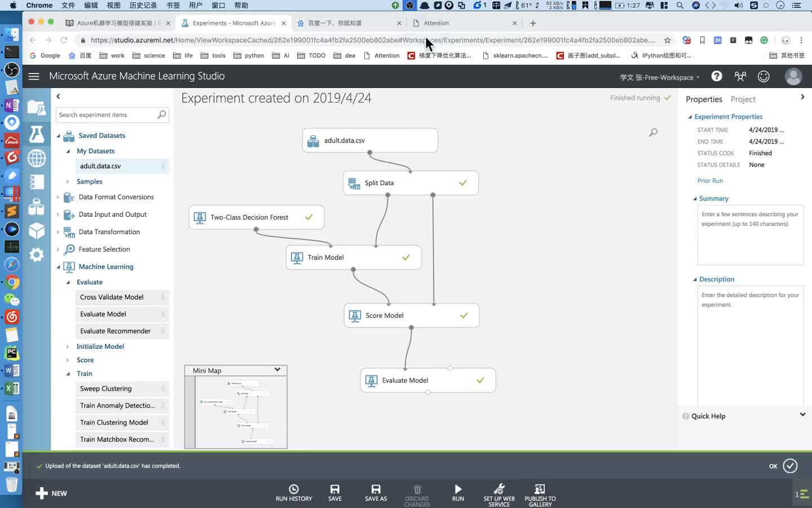
Task: Open the Chrome bookmarks menu (书签)
Action: click(173, 5)
